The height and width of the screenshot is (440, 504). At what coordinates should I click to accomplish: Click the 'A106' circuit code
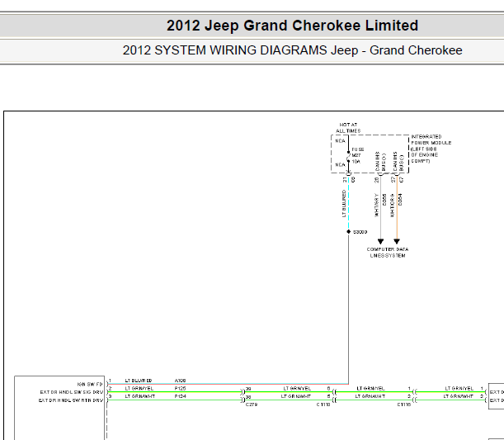(x=180, y=381)
